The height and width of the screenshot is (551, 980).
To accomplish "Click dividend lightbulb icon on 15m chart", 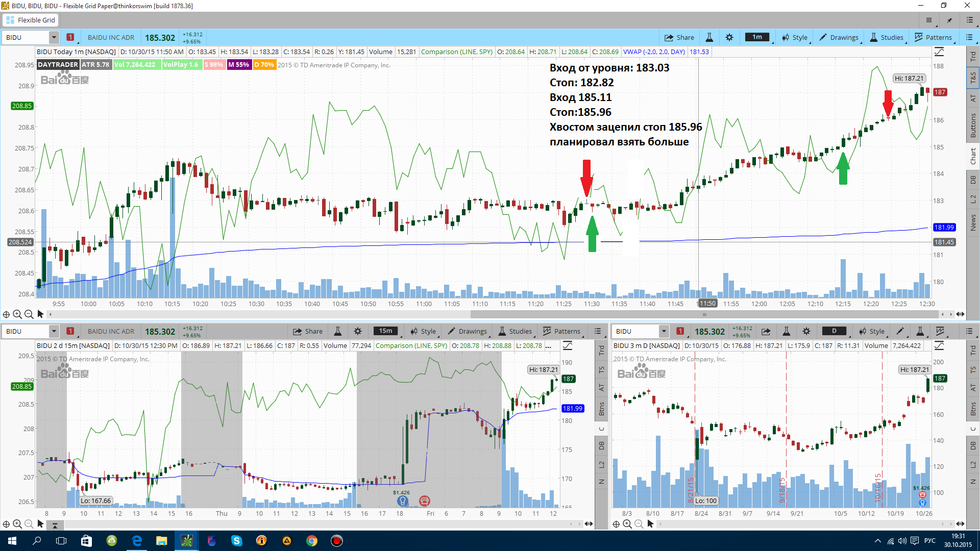I will coord(402,501).
